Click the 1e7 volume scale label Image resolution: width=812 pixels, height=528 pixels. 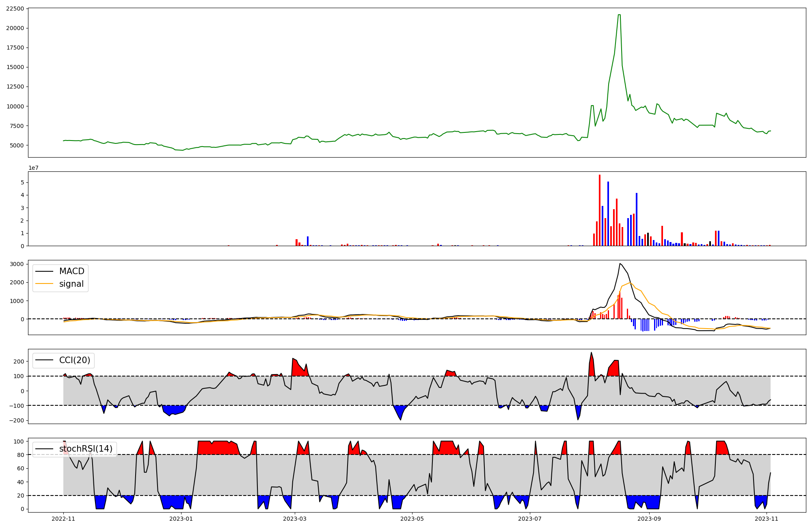[33, 168]
